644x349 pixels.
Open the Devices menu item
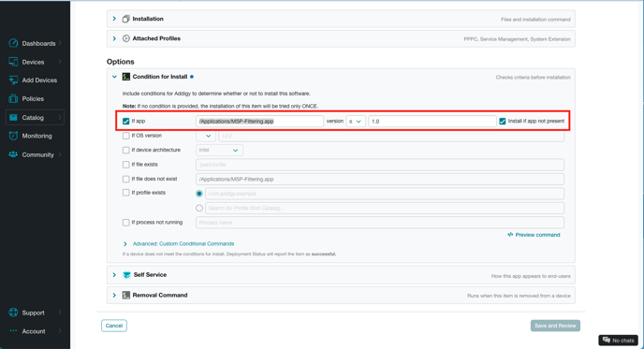tap(35, 62)
